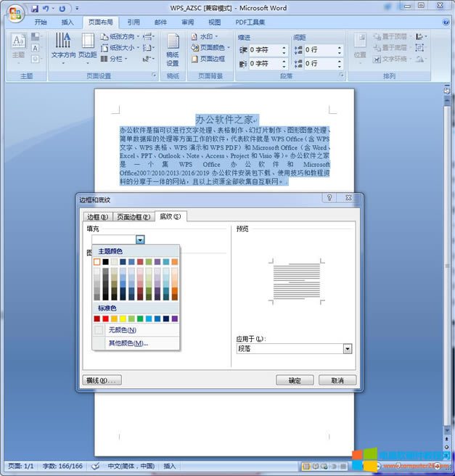Open paper orientation (纸张方向) dropdown
455x476 pixels.
(120, 37)
